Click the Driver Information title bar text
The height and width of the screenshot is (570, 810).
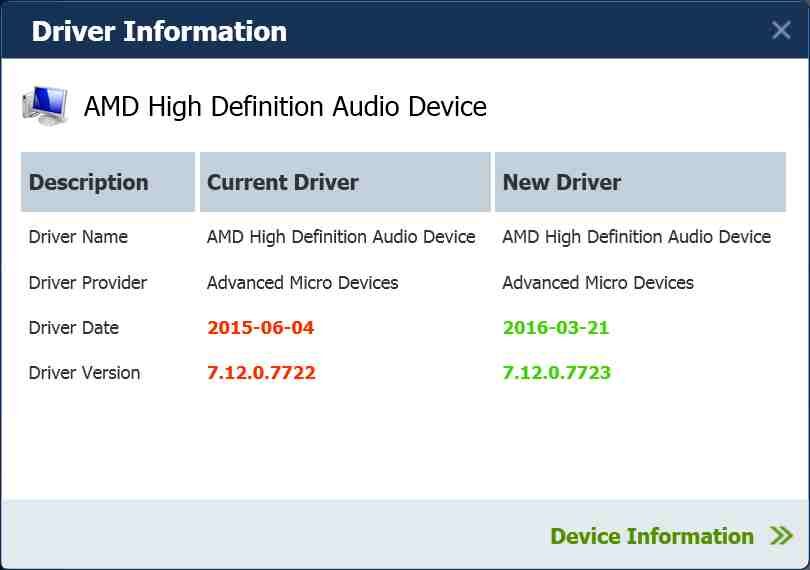pos(159,31)
